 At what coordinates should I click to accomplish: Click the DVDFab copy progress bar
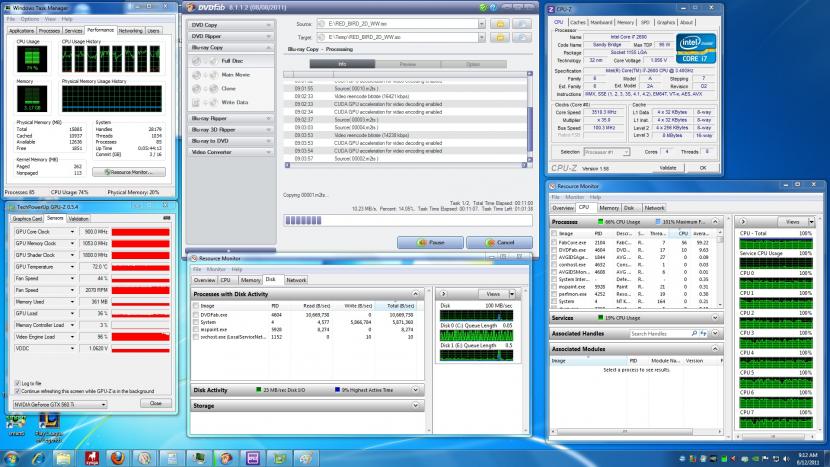[x=408, y=220]
